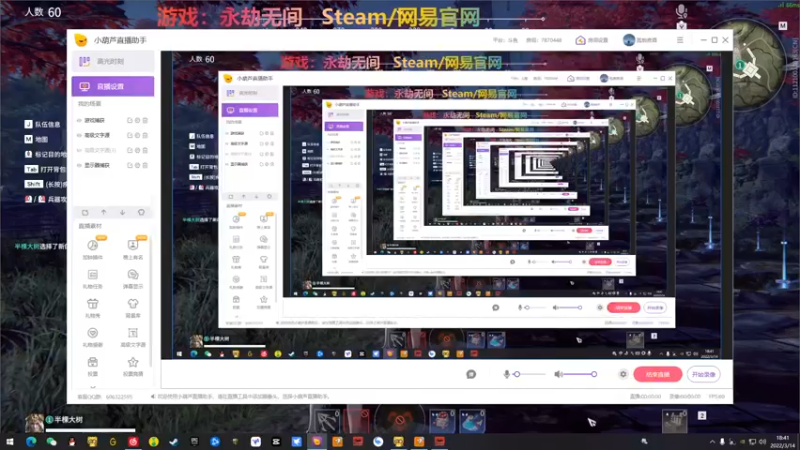
Task: Add the 礼物任务 material widget
Action: (x=92, y=279)
